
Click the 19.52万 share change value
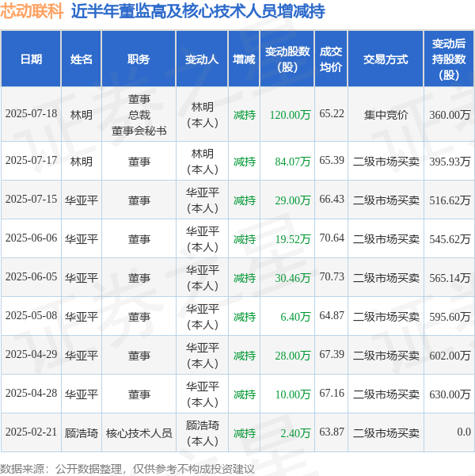point(293,239)
